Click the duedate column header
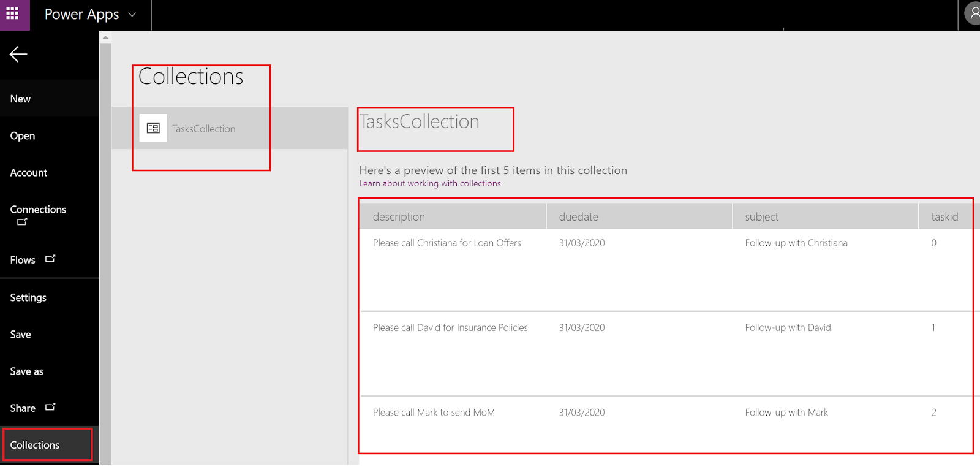The height and width of the screenshot is (472, 980). [x=639, y=216]
